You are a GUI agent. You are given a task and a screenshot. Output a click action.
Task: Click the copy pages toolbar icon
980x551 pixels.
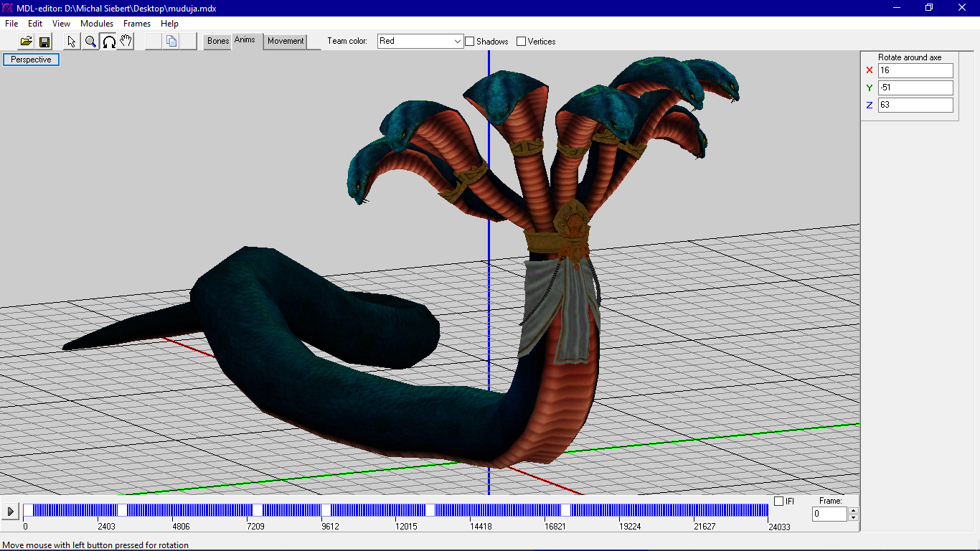coord(171,42)
